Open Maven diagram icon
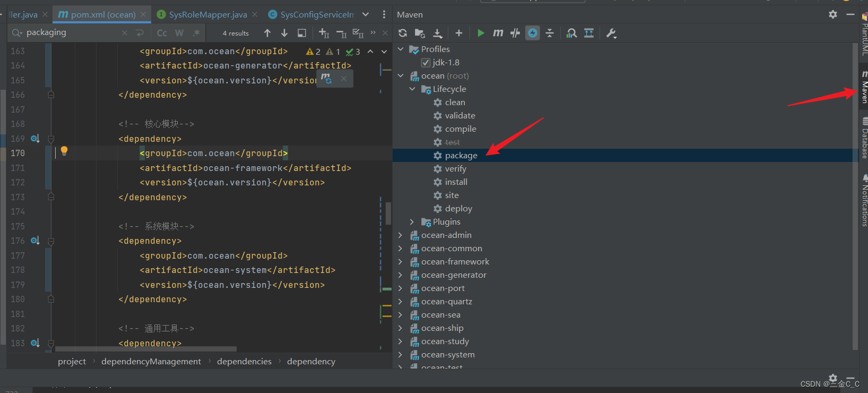 (589, 33)
